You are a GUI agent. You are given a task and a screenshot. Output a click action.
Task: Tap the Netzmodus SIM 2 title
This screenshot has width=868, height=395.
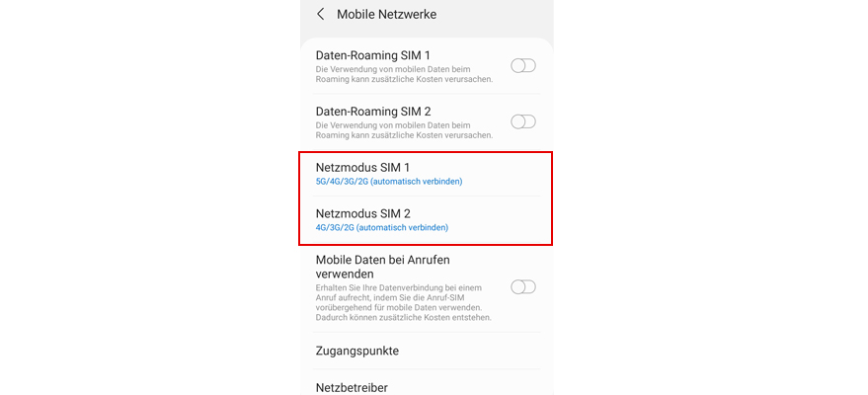point(363,213)
